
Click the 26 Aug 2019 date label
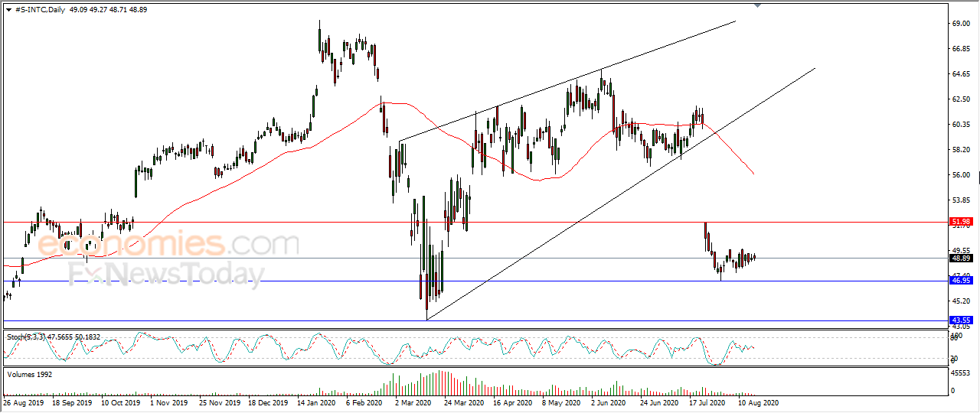point(22,402)
